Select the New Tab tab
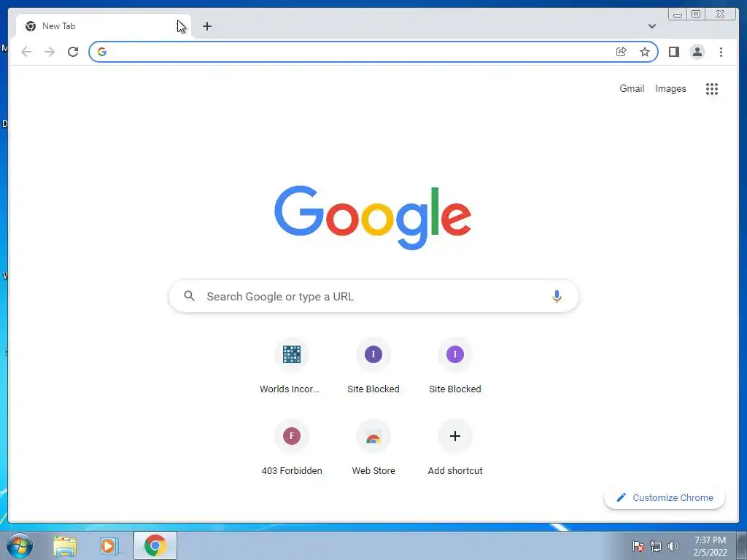747x560 pixels. click(102, 26)
